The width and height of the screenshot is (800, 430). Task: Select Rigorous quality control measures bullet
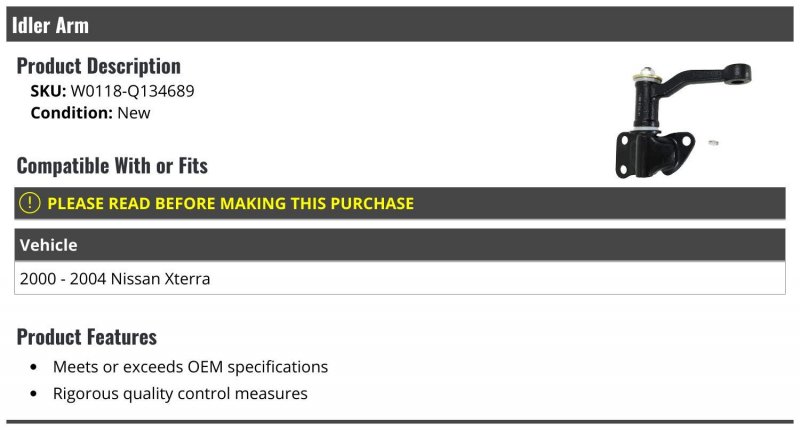coord(180,394)
